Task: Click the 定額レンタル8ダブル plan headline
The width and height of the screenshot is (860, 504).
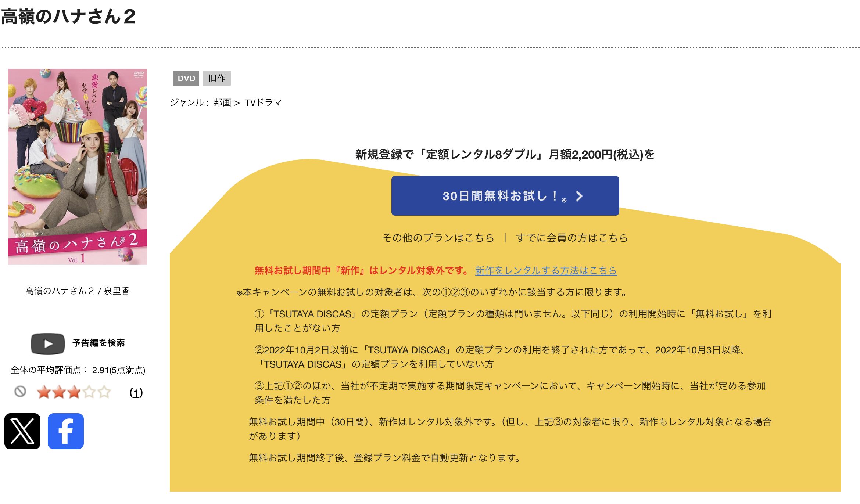Action: pyautogui.click(x=505, y=154)
